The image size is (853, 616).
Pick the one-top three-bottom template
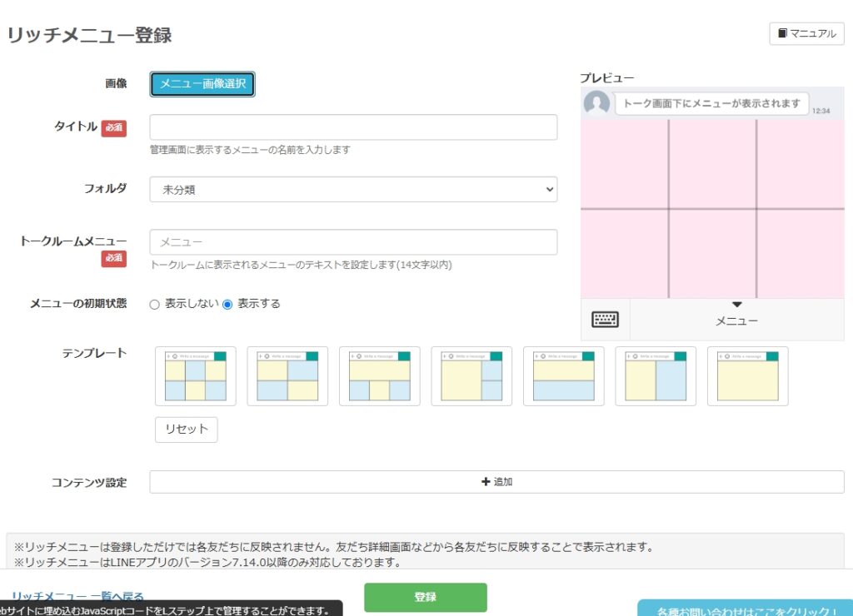pos(380,376)
